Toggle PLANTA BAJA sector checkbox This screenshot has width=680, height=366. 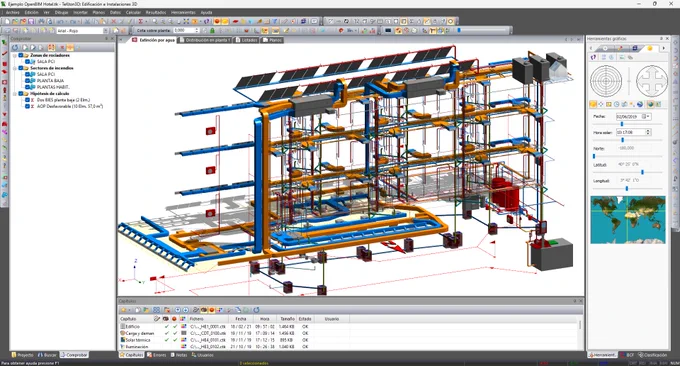27,81
